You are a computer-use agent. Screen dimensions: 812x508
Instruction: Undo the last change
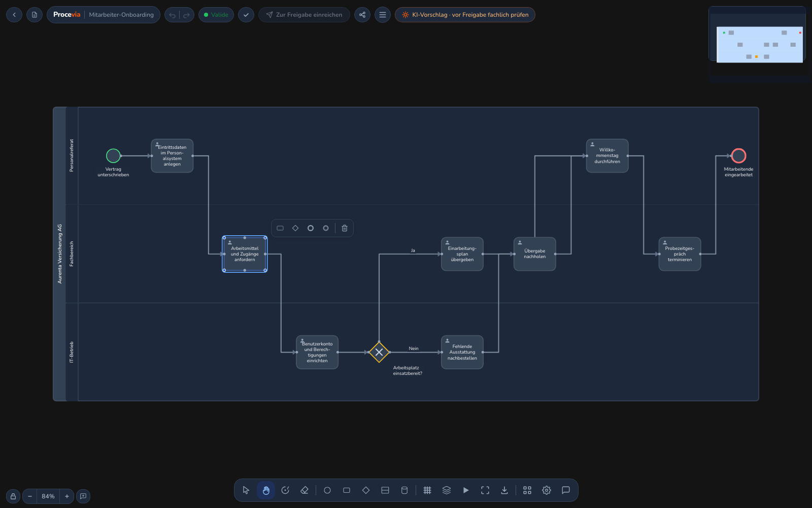173,15
